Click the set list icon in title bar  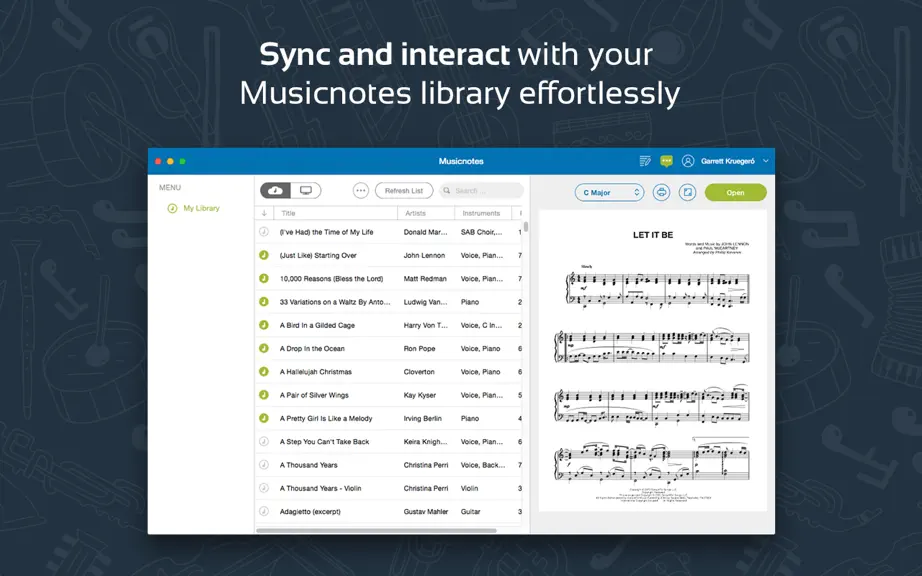pos(645,161)
